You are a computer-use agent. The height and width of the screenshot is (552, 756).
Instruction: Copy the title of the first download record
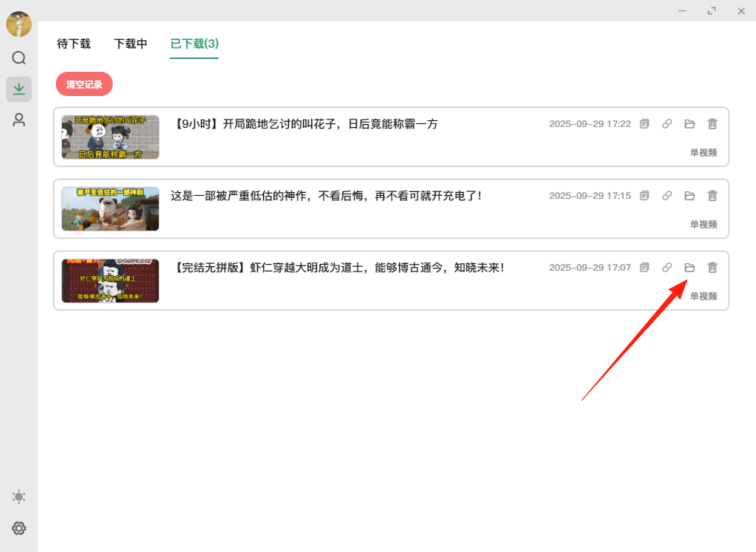[x=643, y=123]
